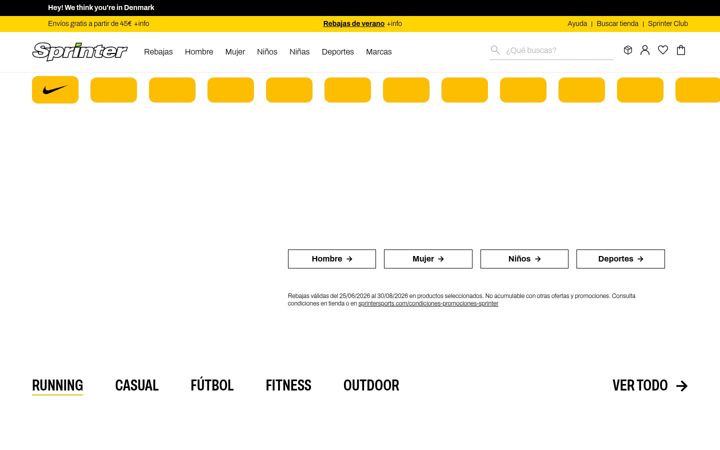Open the Deportes navigation menu
Viewport: 720px width, 450px height.
338,52
